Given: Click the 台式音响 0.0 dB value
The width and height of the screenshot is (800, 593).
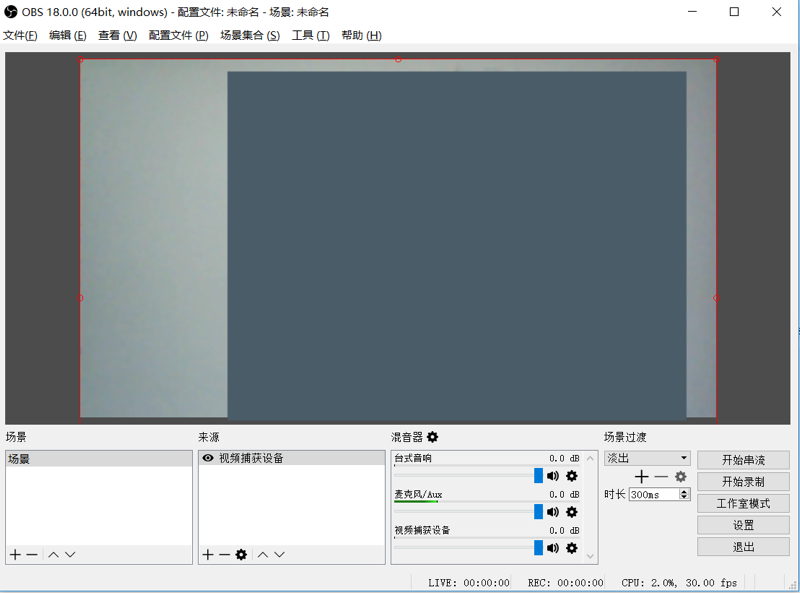Looking at the screenshot, I should click(x=564, y=458).
